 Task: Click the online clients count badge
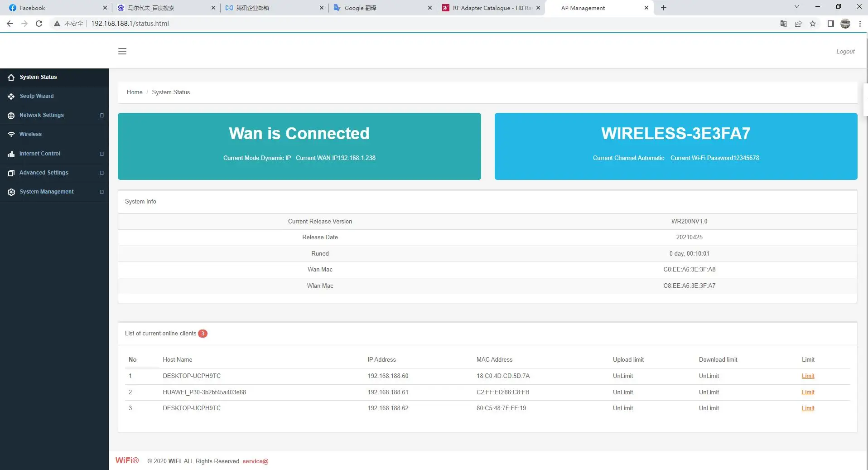(x=203, y=334)
